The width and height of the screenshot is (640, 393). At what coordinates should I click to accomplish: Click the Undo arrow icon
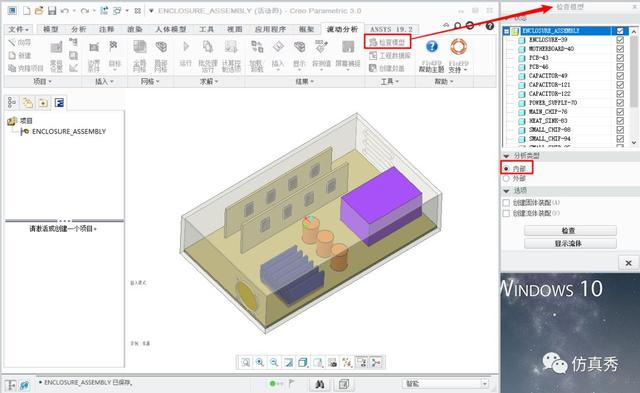coord(64,11)
